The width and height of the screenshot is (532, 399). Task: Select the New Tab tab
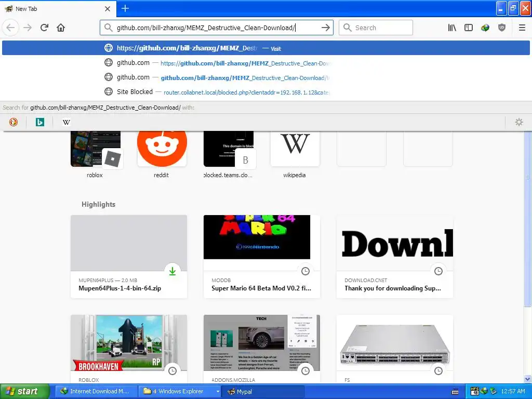pos(58,9)
